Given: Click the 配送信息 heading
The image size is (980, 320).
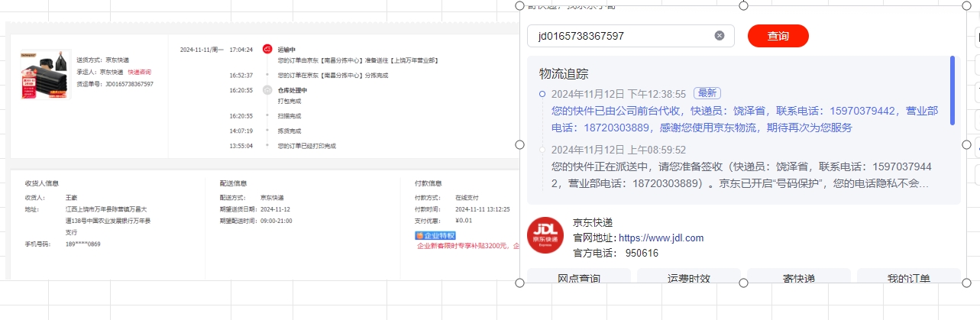Looking at the screenshot, I should pos(233,183).
